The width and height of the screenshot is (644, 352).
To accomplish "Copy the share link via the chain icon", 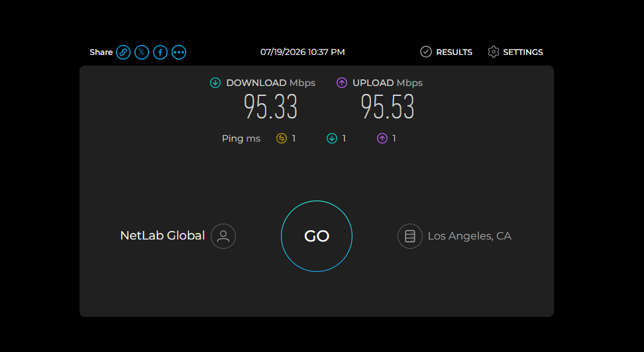I will [123, 52].
